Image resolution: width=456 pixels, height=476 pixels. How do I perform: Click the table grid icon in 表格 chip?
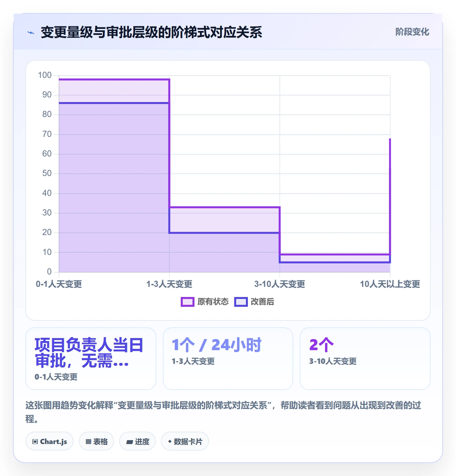[x=88, y=442]
